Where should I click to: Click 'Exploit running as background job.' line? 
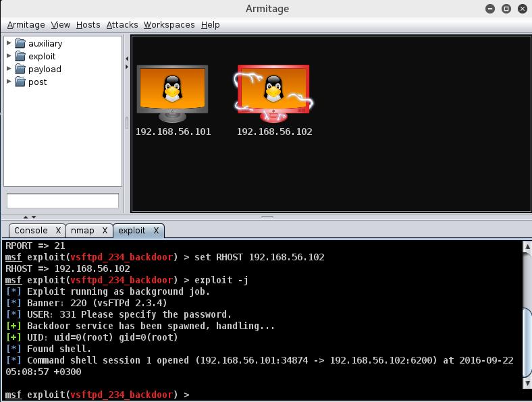108,291
